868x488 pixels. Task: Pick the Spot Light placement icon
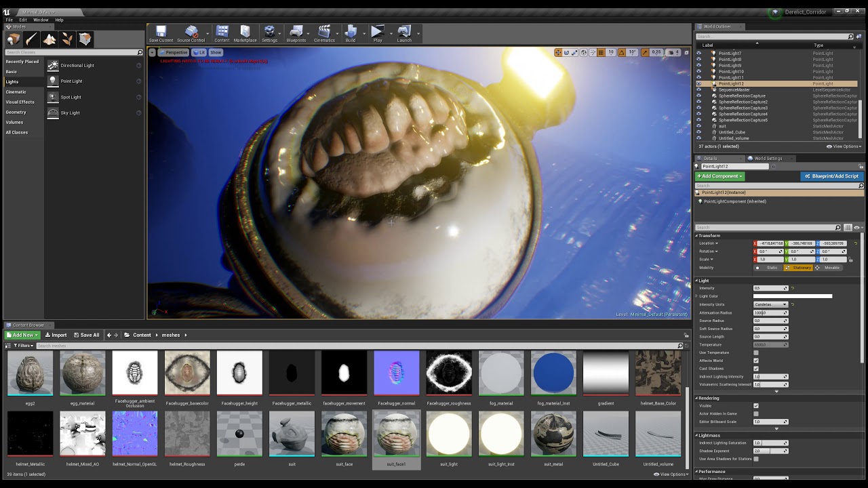(53, 97)
